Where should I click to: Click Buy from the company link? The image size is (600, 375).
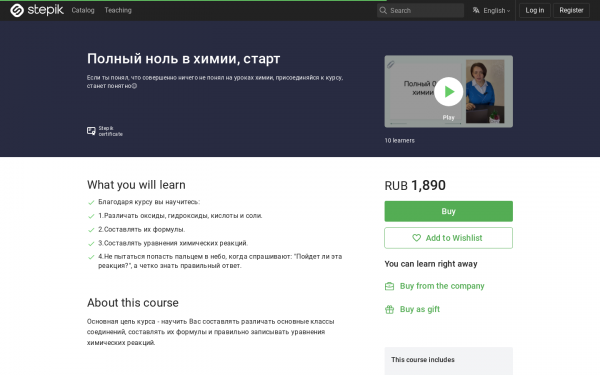point(442,286)
